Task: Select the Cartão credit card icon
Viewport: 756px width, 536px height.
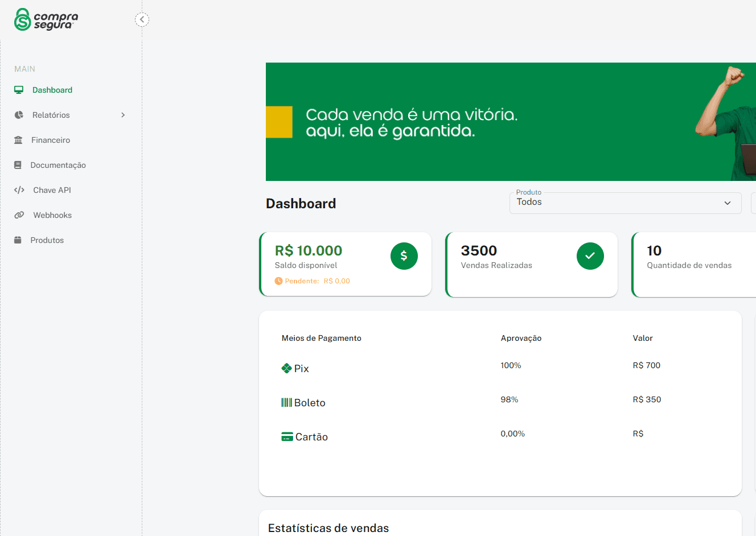Action: click(x=286, y=436)
